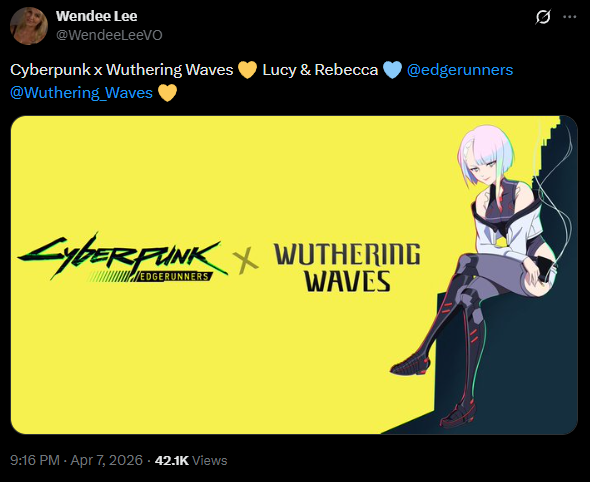This screenshot has height=482, width=590.
Task: Click the blue heart emoji after Rebecca
Action: [392, 70]
